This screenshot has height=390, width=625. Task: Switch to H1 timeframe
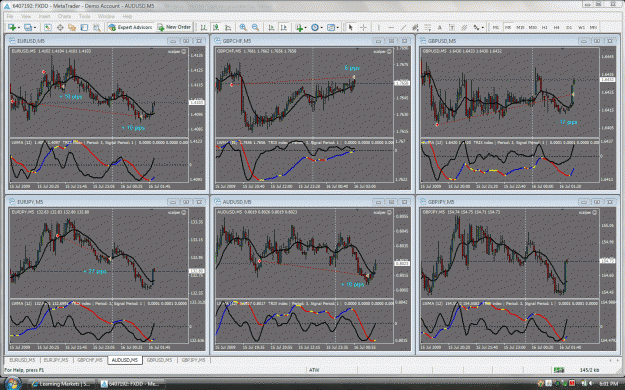point(544,27)
